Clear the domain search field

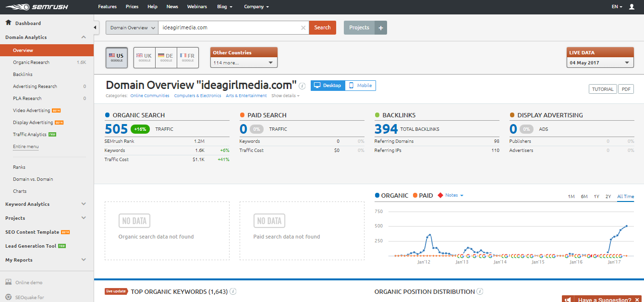tap(303, 28)
